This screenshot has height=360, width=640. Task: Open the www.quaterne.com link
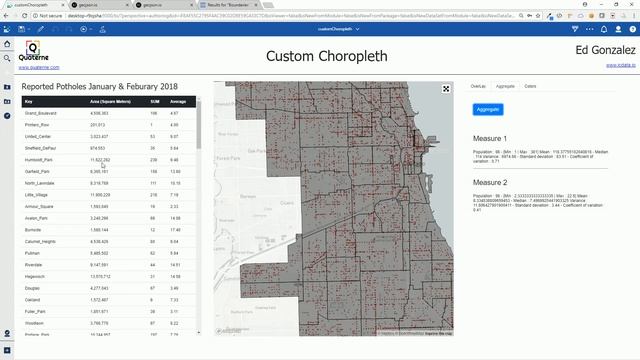click(x=39, y=67)
